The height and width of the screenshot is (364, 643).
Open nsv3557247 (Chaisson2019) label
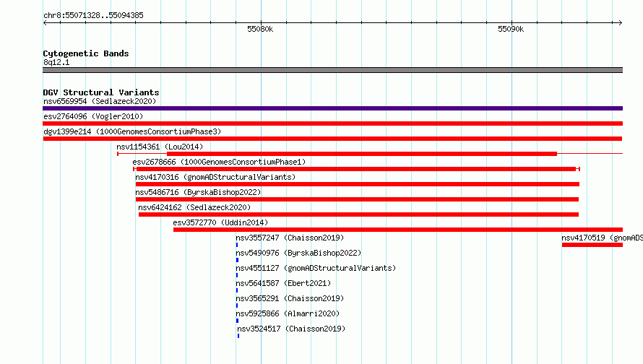290,238
